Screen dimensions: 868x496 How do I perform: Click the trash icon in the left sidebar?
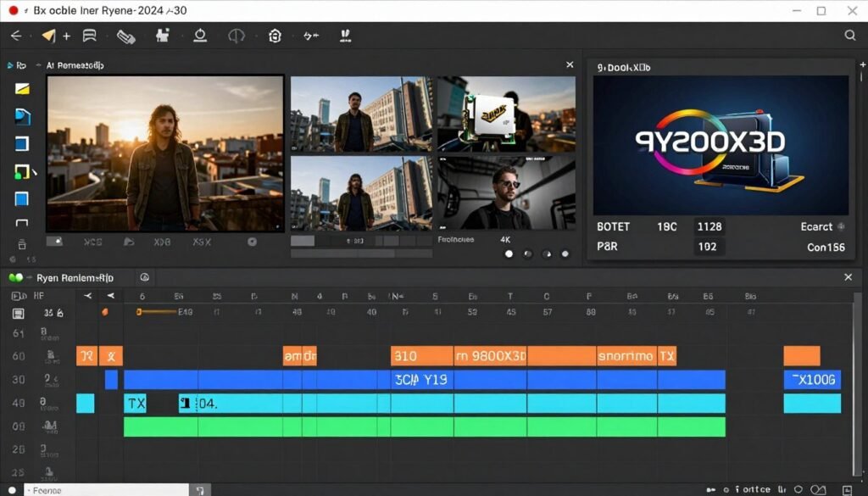(22, 244)
